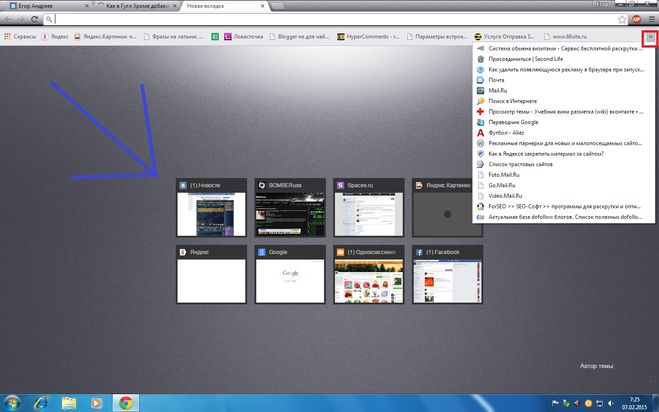
Task: Click the Action Center flag tray icon
Action: point(555,403)
